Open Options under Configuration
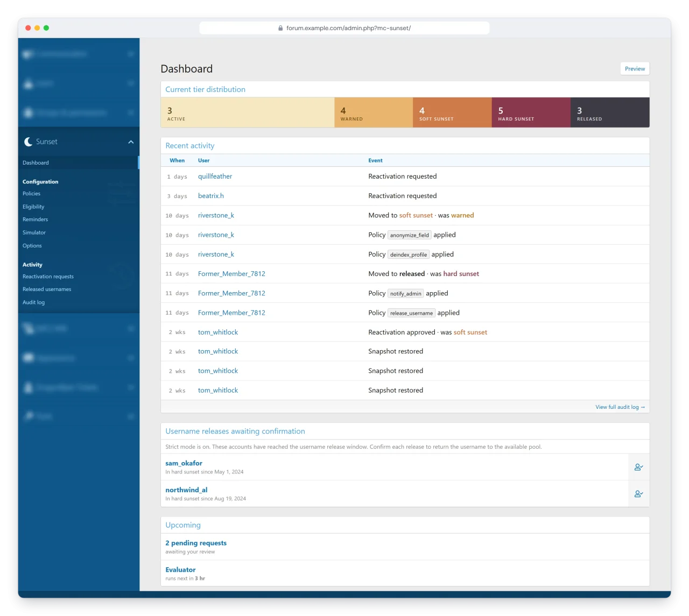Image resolution: width=689 pixels, height=616 pixels. pyautogui.click(x=32, y=246)
